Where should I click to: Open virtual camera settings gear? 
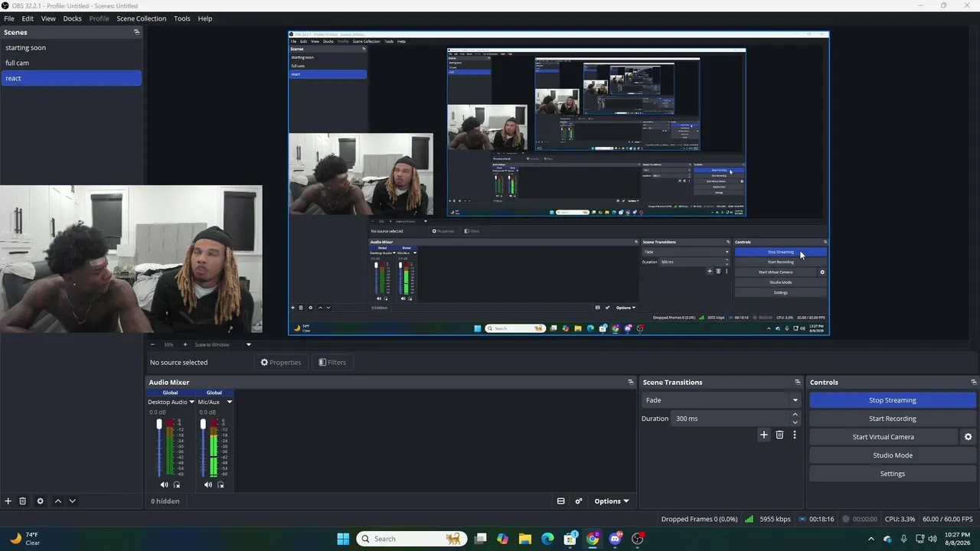pyautogui.click(x=968, y=437)
